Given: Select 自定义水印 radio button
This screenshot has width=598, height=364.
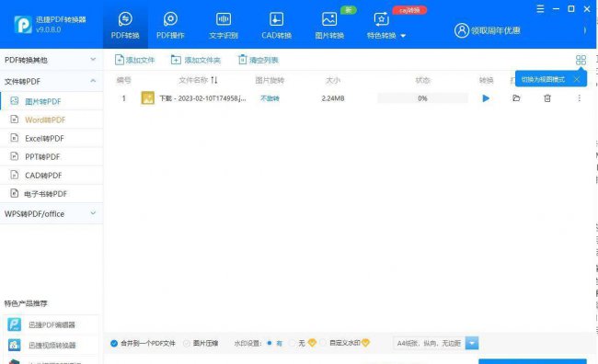Looking at the screenshot, I should pyautogui.click(x=323, y=343).
